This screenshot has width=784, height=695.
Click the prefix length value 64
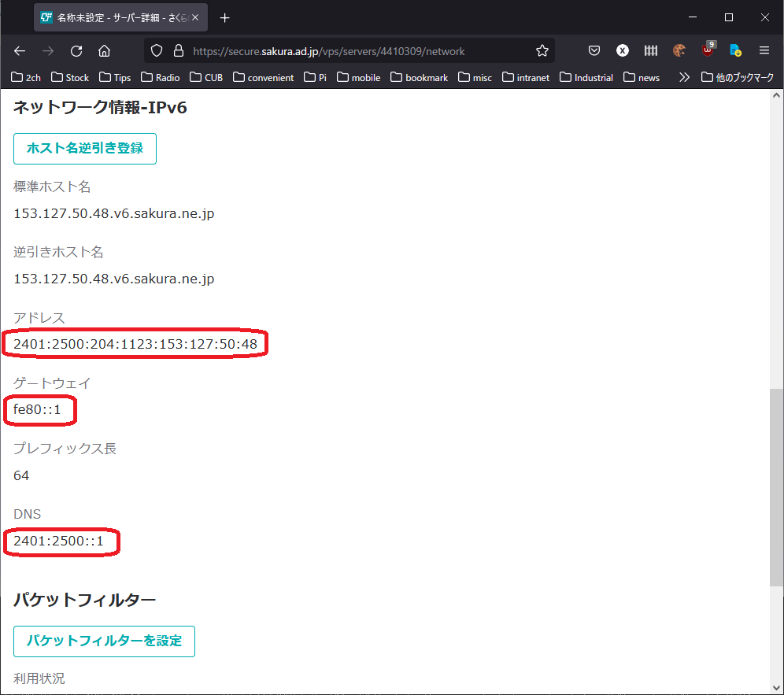pos(21,475)
